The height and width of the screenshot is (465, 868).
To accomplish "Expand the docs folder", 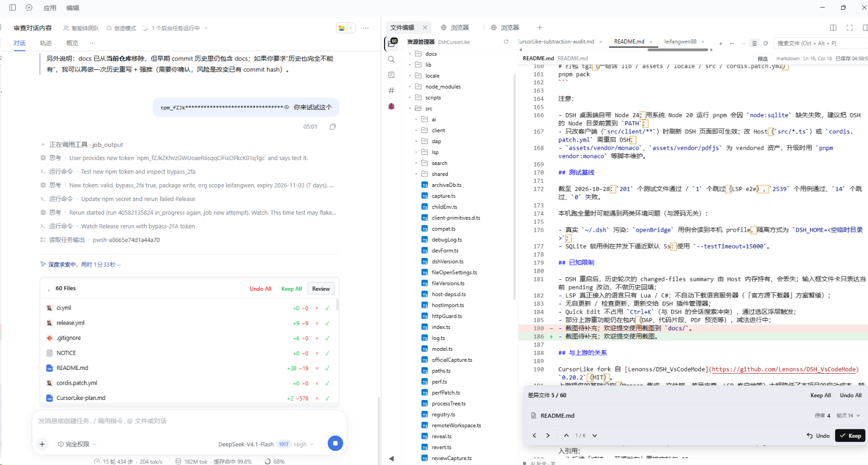I will [x=431, y=54].
